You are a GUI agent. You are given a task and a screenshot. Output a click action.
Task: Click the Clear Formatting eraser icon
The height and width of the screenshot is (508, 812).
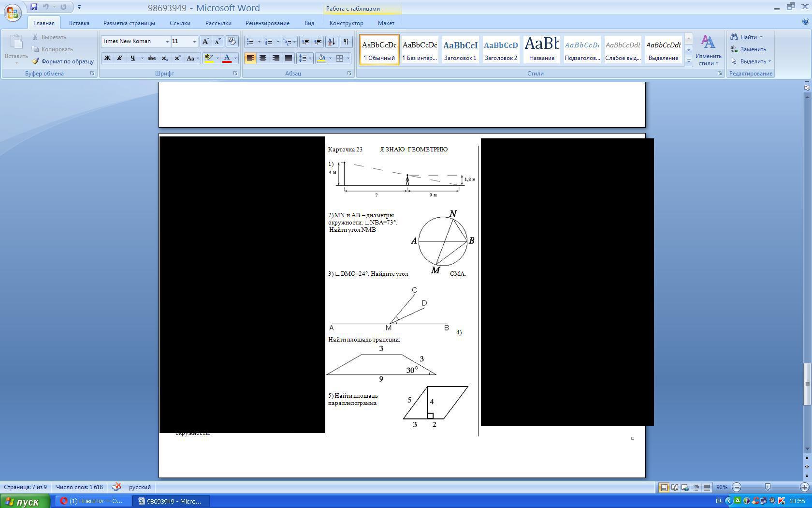click(232, 42)
